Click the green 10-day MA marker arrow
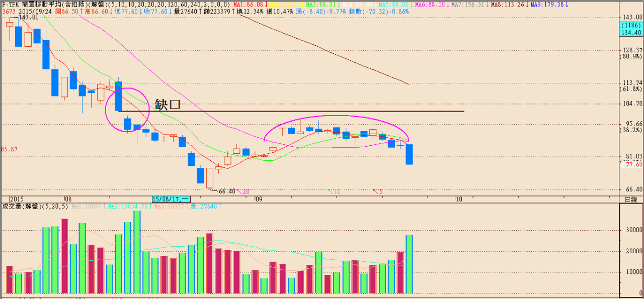 click(x=334, y=191)
